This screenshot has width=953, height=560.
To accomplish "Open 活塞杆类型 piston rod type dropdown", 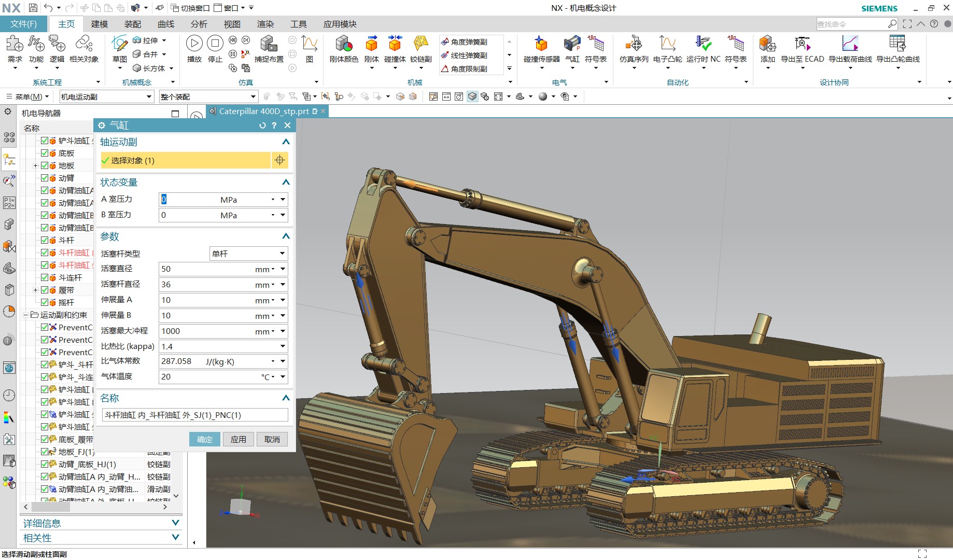I will click(248, 254).
